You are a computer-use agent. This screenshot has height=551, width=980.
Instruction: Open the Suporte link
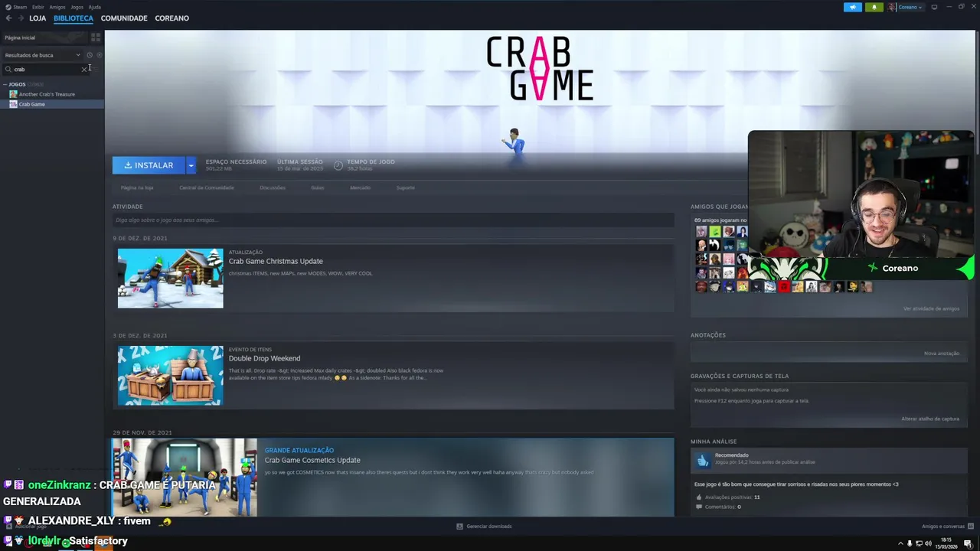[406, 187]
